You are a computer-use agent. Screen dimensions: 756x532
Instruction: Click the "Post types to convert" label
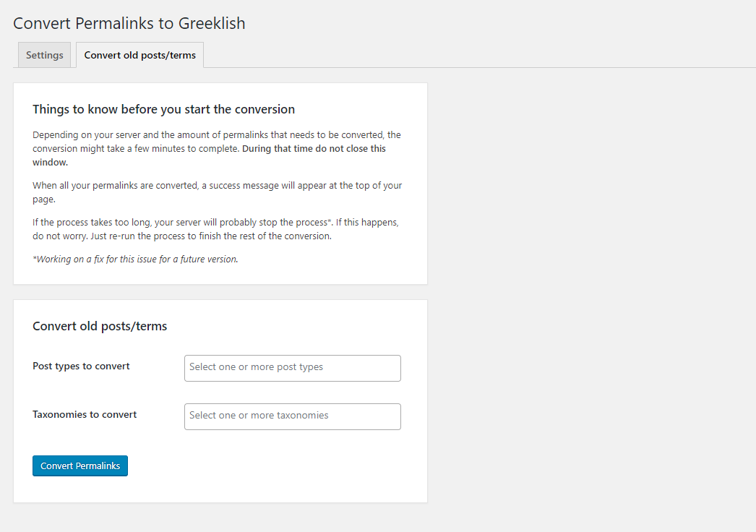pyautogui.click(x=81, y=366)
